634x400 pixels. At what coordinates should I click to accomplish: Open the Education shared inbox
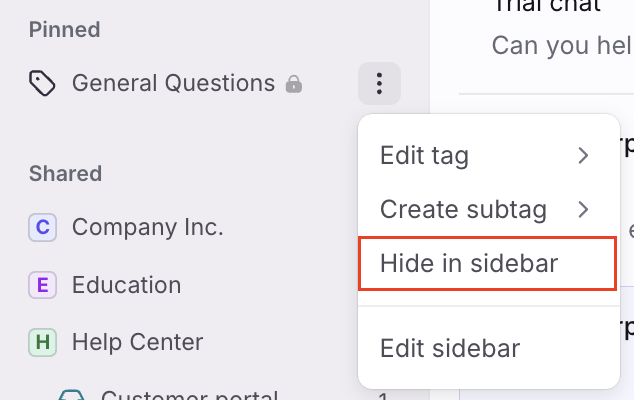pyautogui.click(x=127, y=285)
